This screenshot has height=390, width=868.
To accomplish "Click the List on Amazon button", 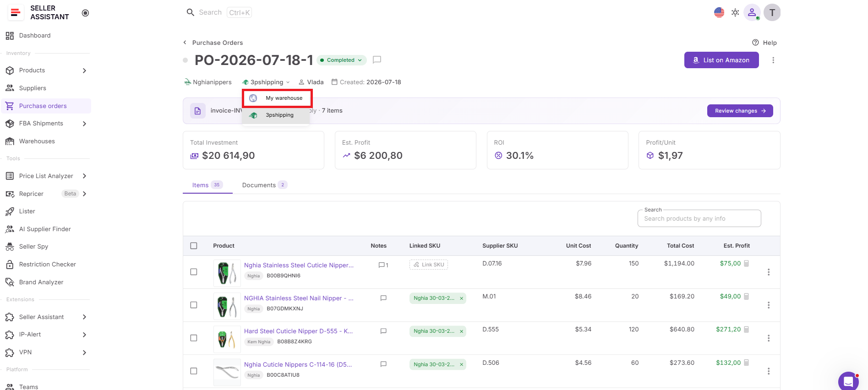I will pos(721,60).
